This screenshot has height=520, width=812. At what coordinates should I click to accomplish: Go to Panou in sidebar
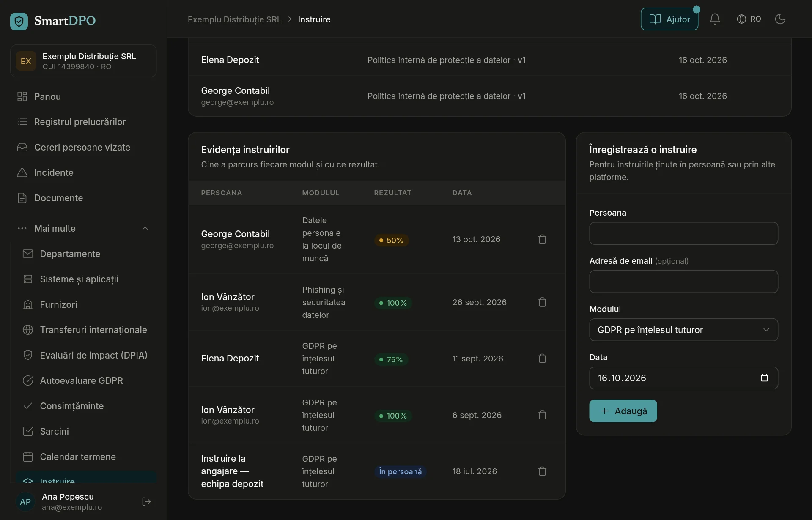pos(83,96)
